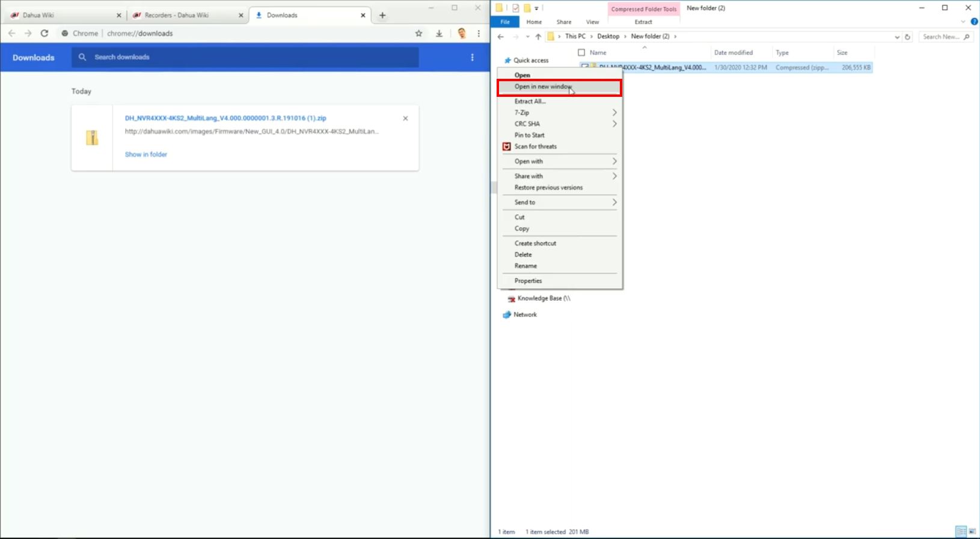Remove the downloaded zip from list
980x539 pixels.
[405, 119]
